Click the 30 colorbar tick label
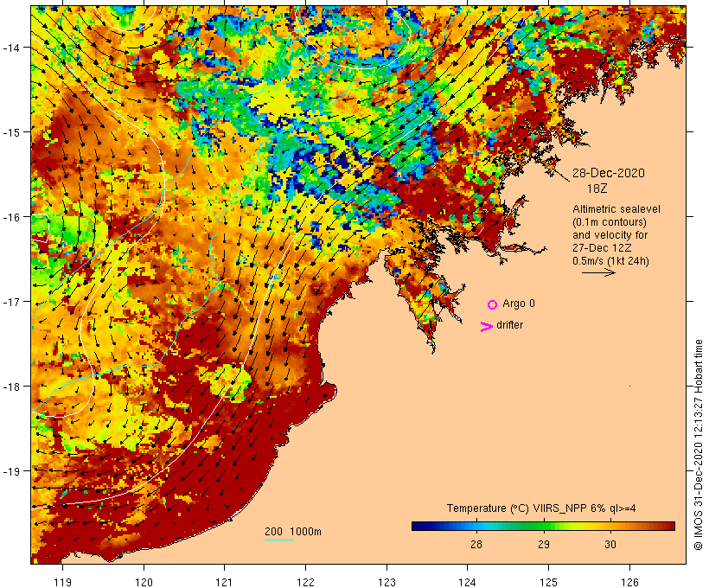 [610, 545]
